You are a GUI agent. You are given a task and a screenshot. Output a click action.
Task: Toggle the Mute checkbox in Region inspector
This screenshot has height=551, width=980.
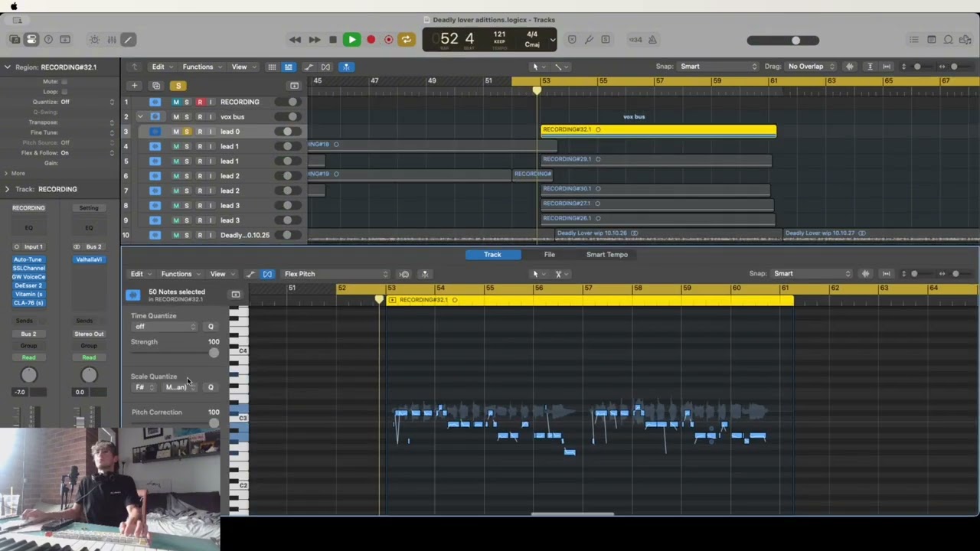[64, 81]
